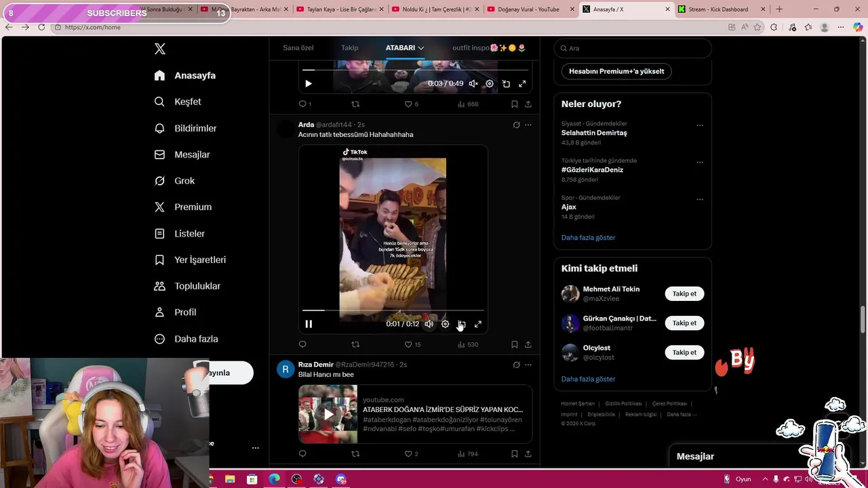Mute the Arda video sound

coord(429,324)
